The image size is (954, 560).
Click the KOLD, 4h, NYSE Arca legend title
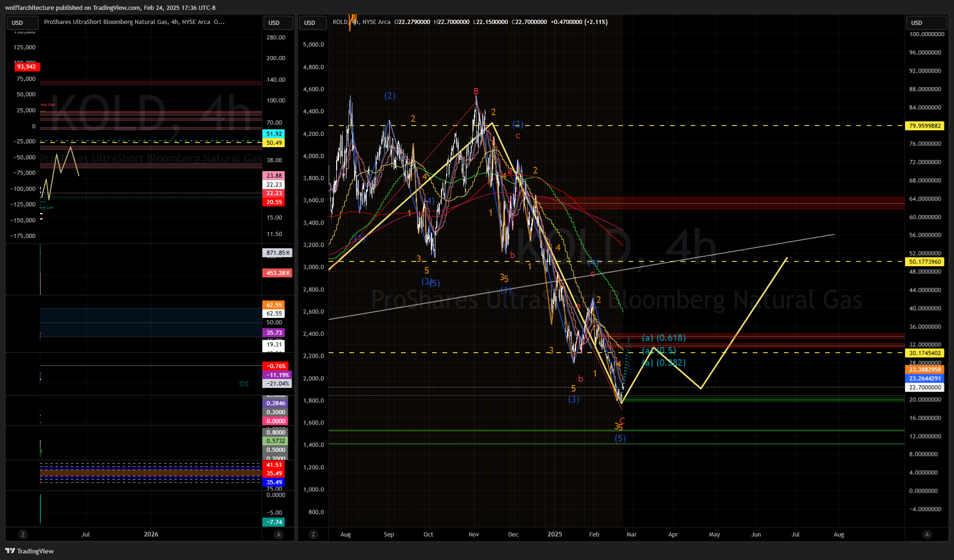click(x=362, y=22)
